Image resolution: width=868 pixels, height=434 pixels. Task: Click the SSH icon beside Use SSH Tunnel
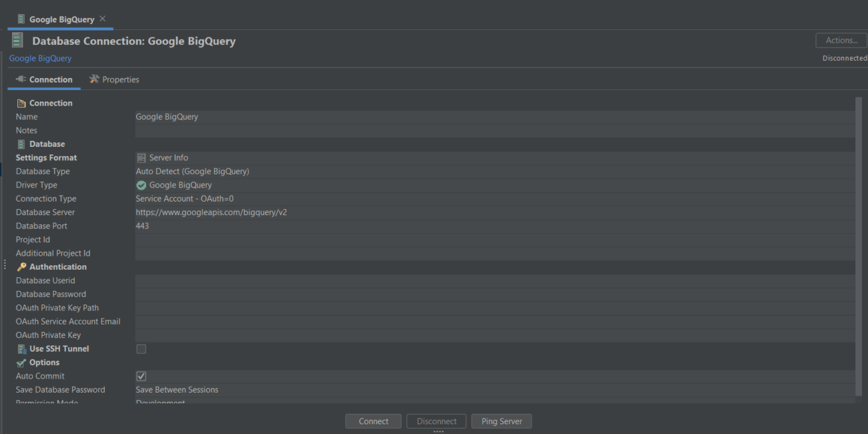pyautogui.click(x=21, y=348)
